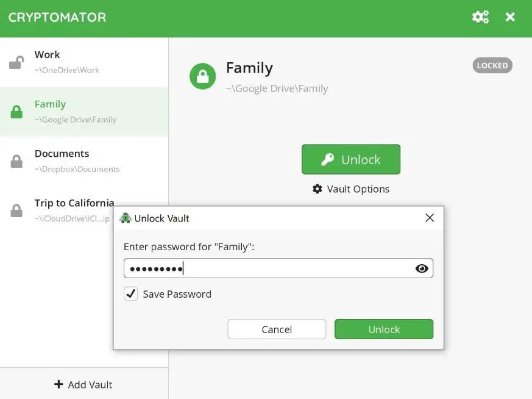Screen dimensions: 532x399
Task: Cancel the Unlock Vault dialog
Action: 277,329
